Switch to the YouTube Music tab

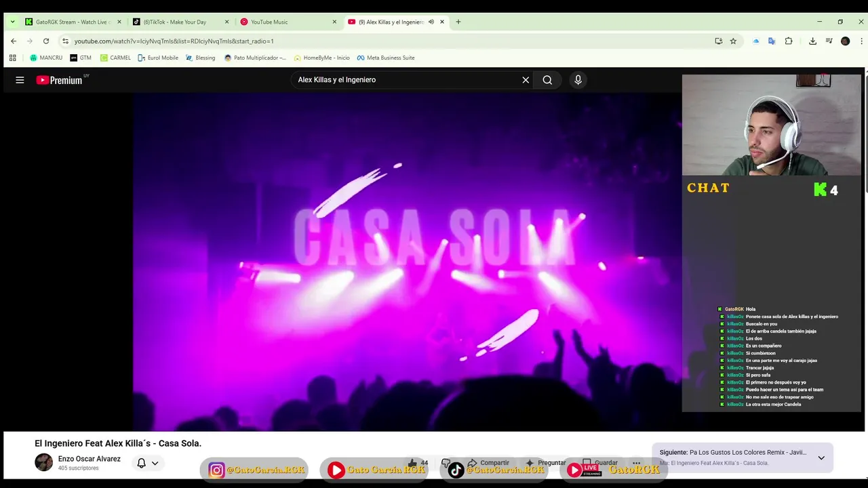coord(288,22)
